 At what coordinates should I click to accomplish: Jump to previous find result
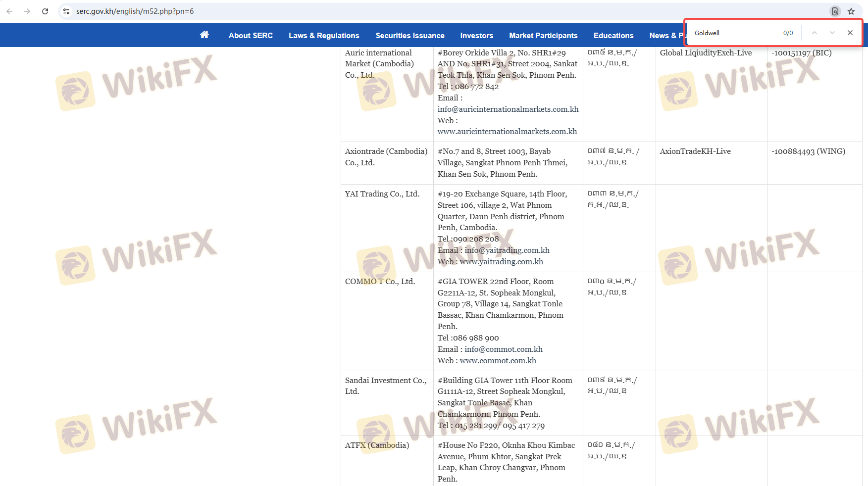pyautogui.click(x=814, y=33)
